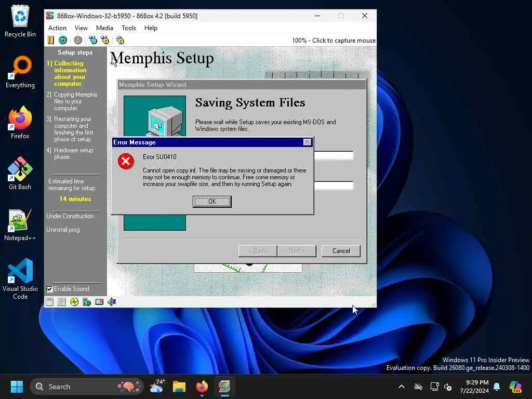532x399 pixels.
Task: Click the Under Construction link
Action: coord(70,216)
